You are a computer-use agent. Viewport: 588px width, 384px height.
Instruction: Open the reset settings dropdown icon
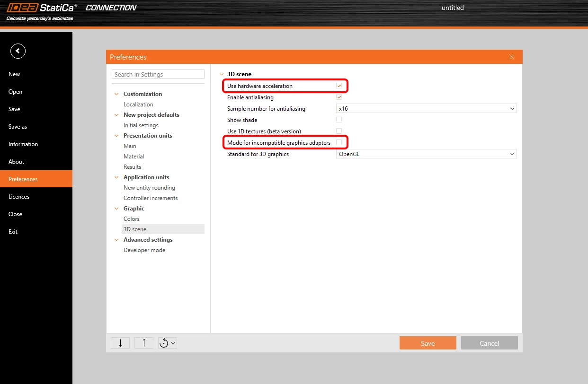(x=168, y=343)
